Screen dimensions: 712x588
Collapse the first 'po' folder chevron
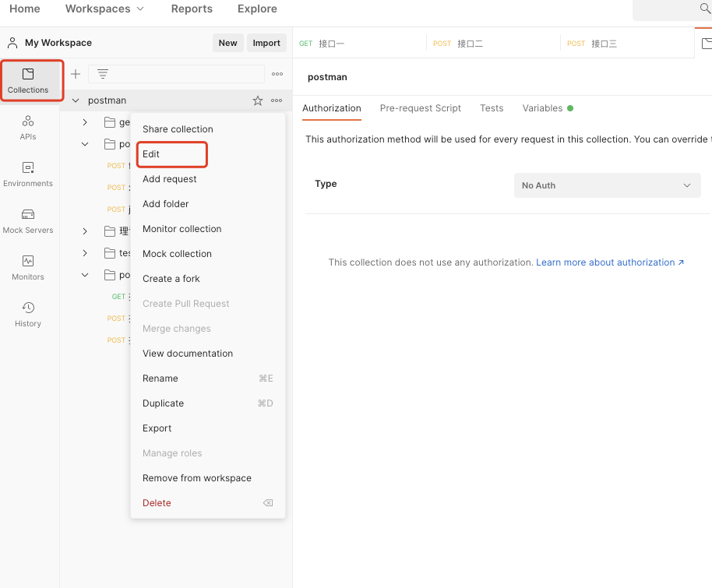(85, 144)
